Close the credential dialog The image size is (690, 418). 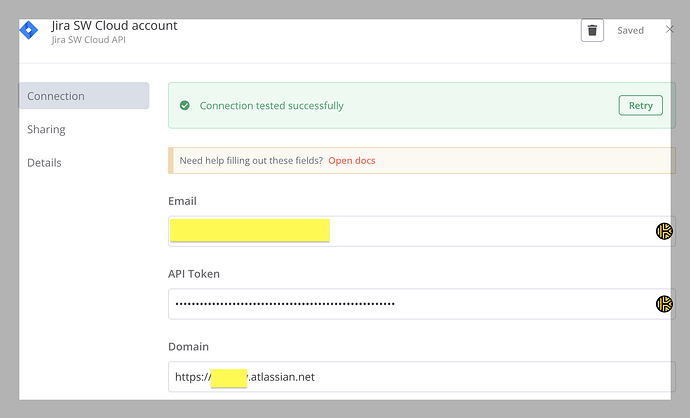pyautogui.click(x=670, y=29)
